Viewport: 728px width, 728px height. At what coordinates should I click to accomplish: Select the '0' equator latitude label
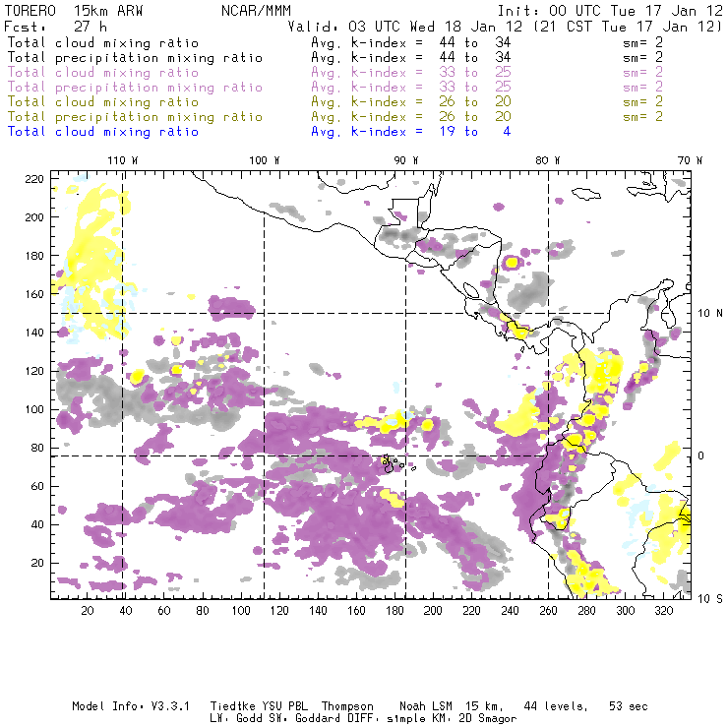(701, 455)
